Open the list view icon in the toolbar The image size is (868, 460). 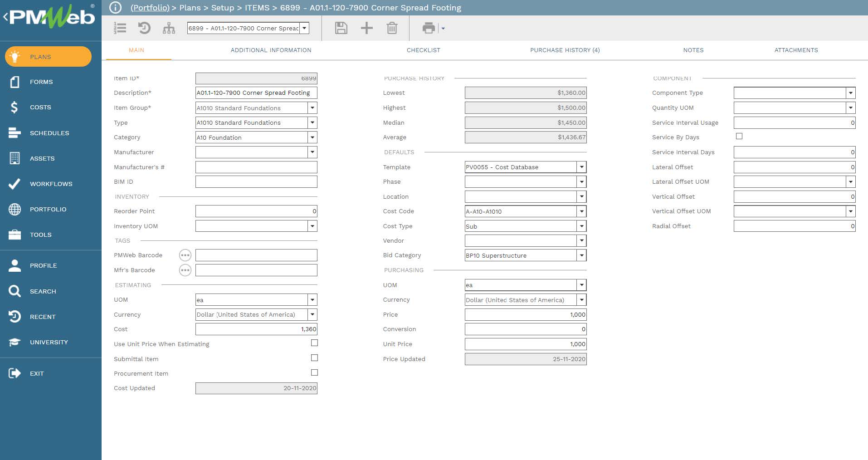click(x=120, y=28)
